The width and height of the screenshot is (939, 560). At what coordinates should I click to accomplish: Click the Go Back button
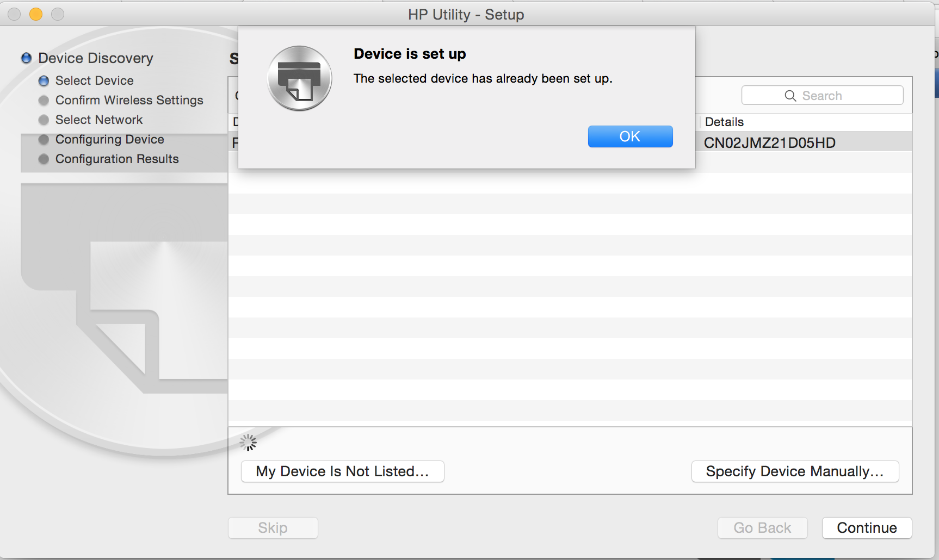(x=762, y=528)
